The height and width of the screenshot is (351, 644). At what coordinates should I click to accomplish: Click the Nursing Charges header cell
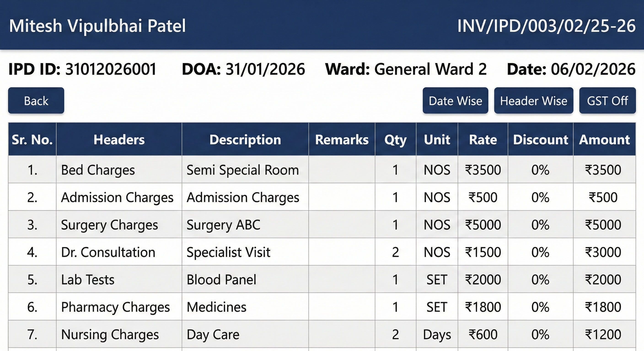coord(110,335)
